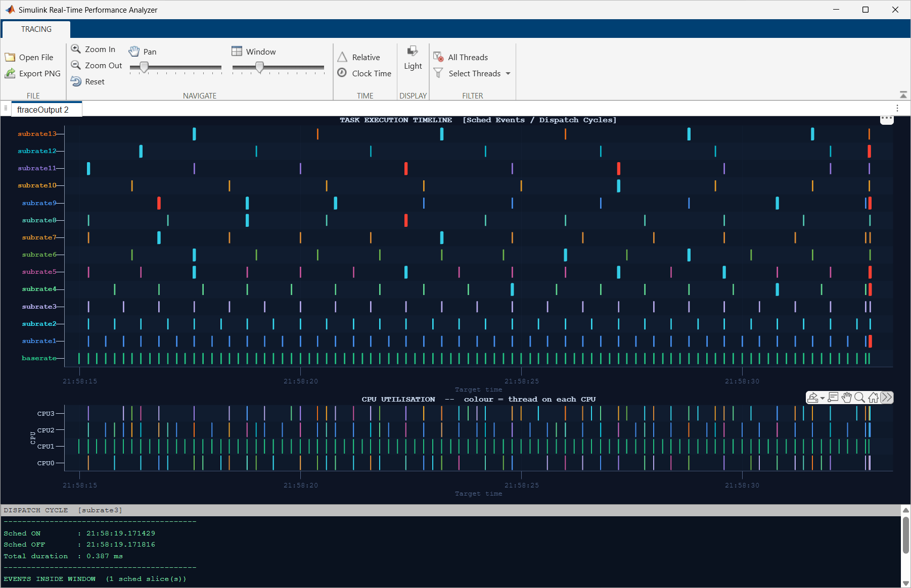
Task: Open the axes export dropdown arrow
Action: point(823,399)
